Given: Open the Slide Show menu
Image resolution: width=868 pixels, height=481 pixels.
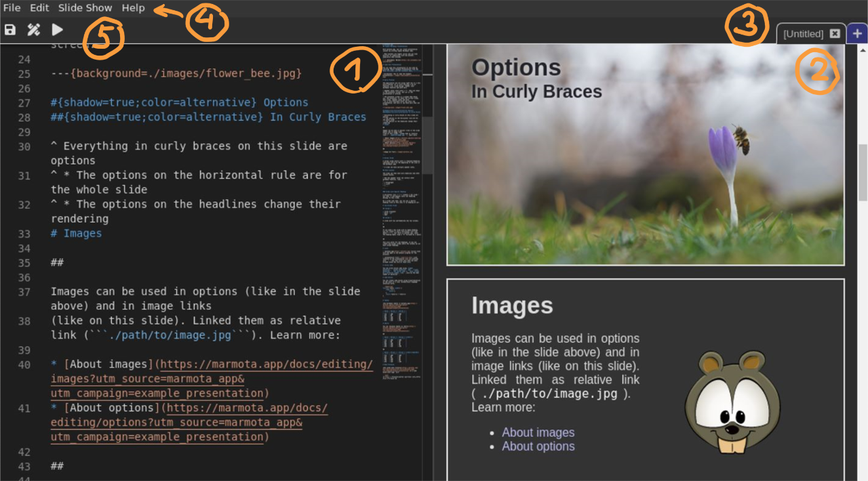Looking at the screenshot, I should [84, 7].
